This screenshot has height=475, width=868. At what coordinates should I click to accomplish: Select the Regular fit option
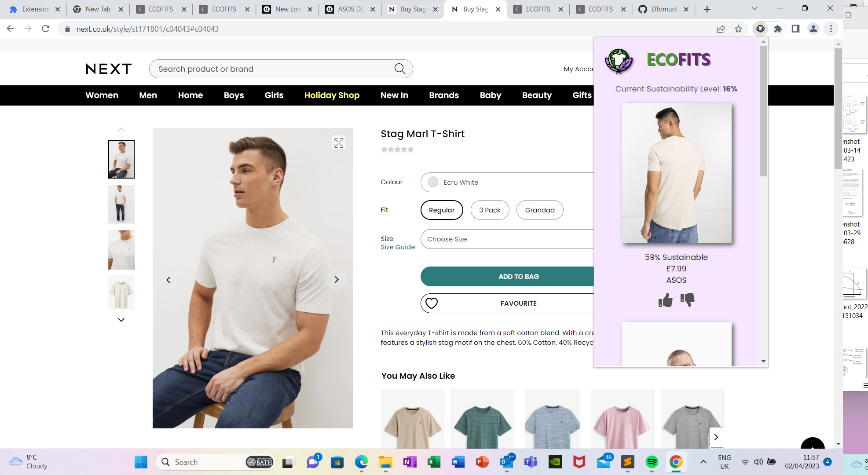pyautogui.click(x=441, y=210)
